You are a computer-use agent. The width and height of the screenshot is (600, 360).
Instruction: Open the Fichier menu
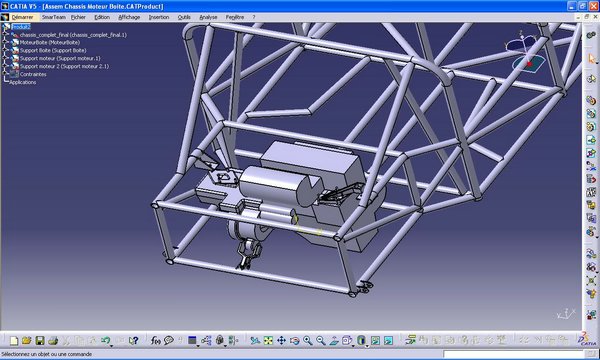(x=78, y=17)
